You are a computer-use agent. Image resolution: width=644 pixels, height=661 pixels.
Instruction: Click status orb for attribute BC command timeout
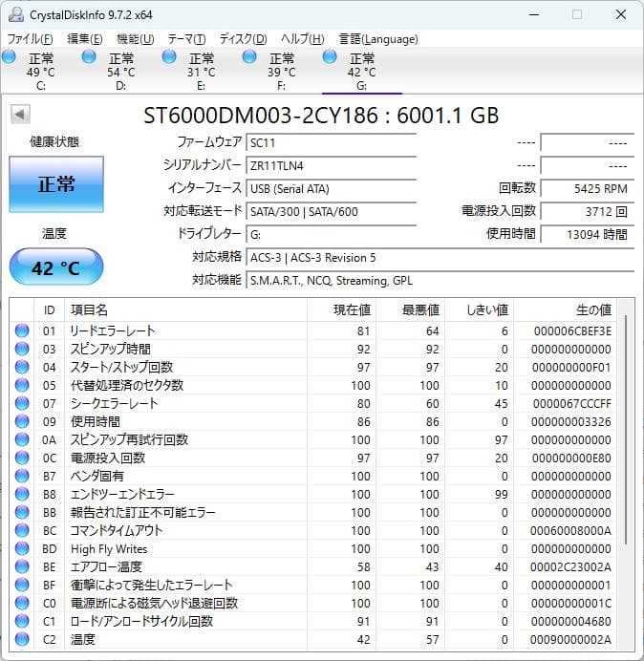pos(22,530)
